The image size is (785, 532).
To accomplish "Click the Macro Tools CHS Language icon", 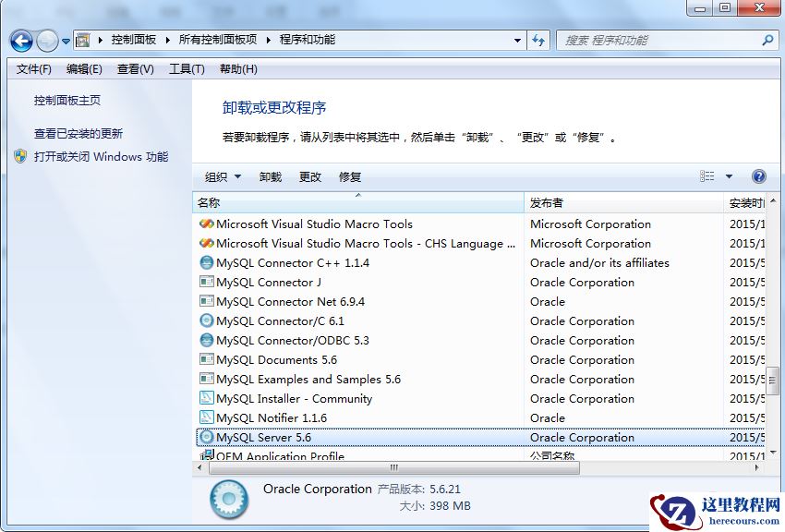I will pyautogui.click(x=206, y=243).
